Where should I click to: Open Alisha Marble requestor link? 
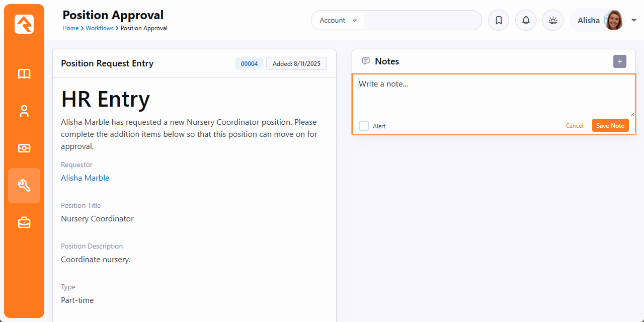coord(85,178)
